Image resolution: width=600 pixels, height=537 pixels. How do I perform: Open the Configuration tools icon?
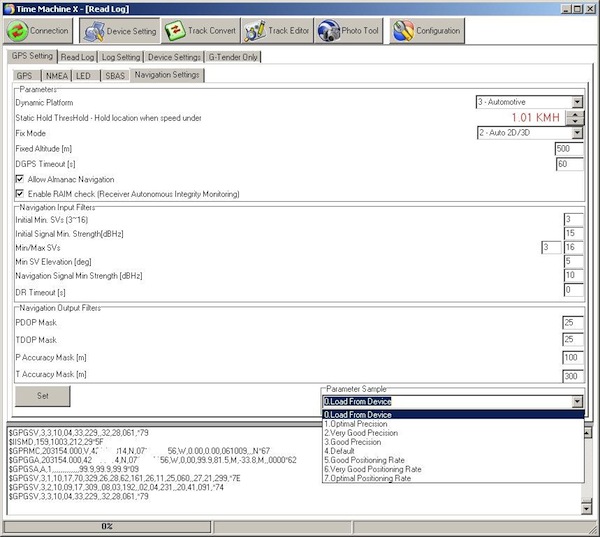[x=403, y=31]
